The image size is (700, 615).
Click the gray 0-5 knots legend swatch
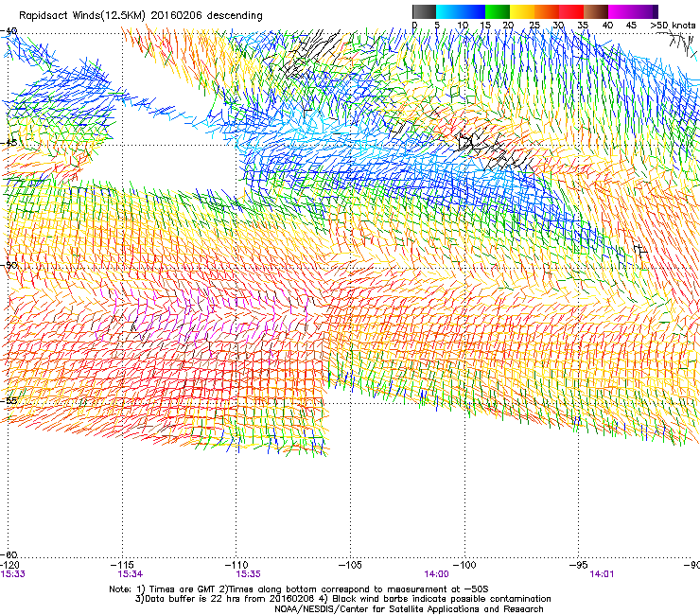[x=424, y=11]
